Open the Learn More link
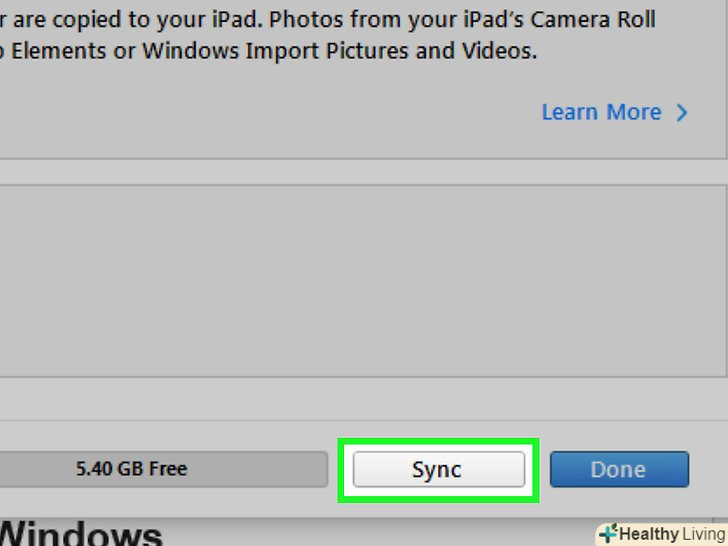The image size is (728, 546). (x=601, y=112)
